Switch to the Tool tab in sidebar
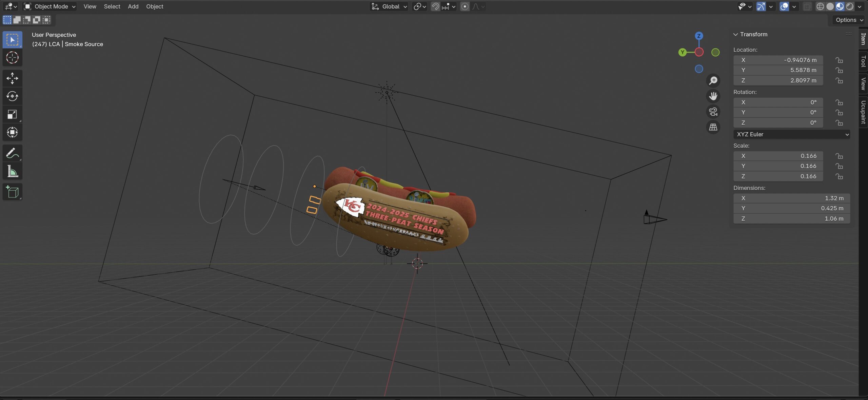The height and width of the screenshot is (400, 868). pos(863,61)
